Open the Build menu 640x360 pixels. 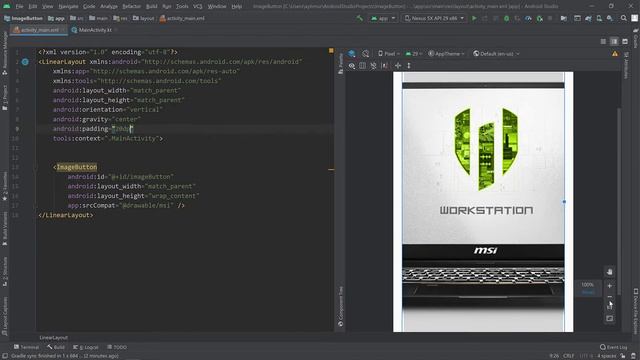click(151, 7)
